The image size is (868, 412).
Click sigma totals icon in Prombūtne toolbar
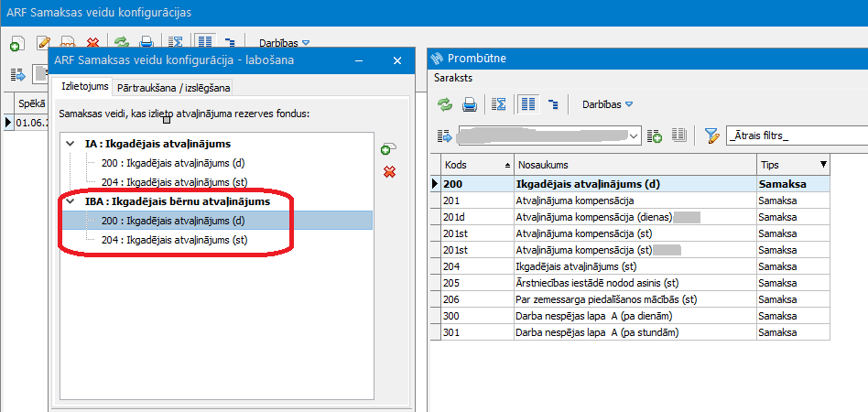499,104
